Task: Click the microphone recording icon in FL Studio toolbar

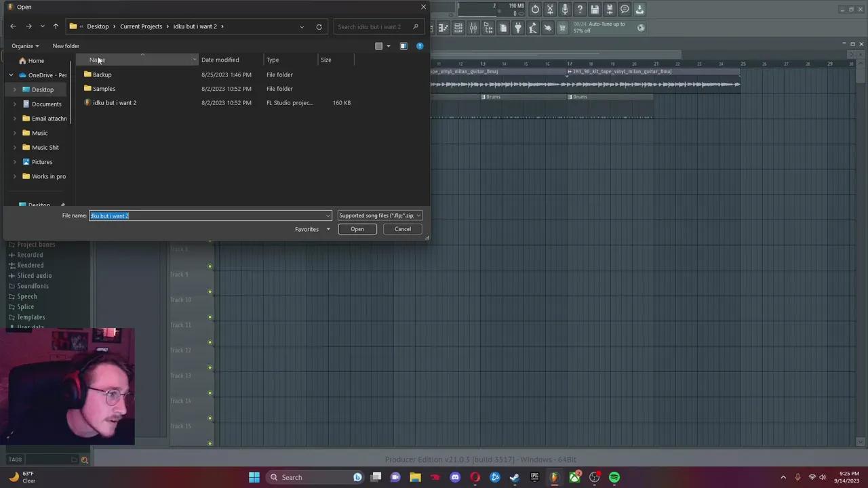Action: (x=565, y=9)
